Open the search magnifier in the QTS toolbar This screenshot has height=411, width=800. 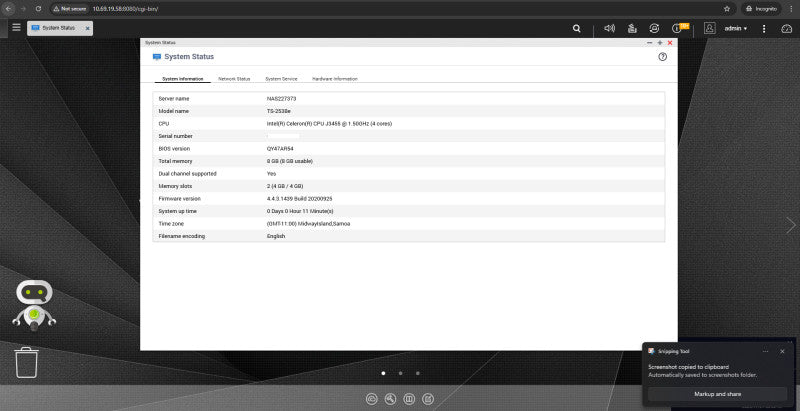[577, 29]
